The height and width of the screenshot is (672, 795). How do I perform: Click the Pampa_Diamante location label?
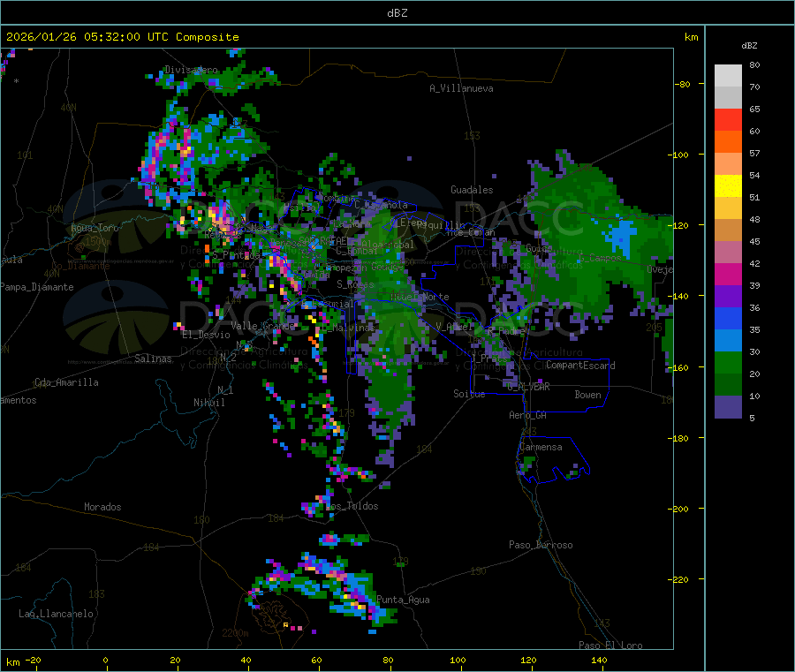point(36,287)
